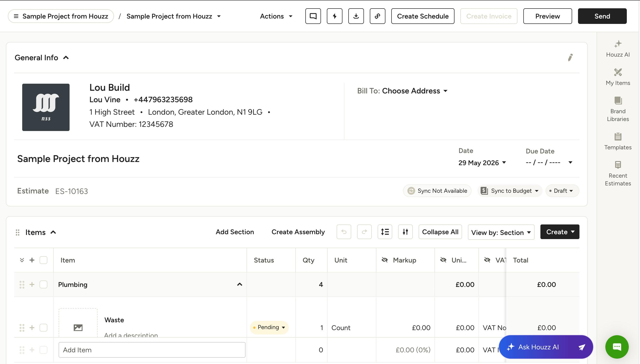Screen dimensions: 640x364
Task: Click the Lou Build company logo
Action: [x=46, y=107]
